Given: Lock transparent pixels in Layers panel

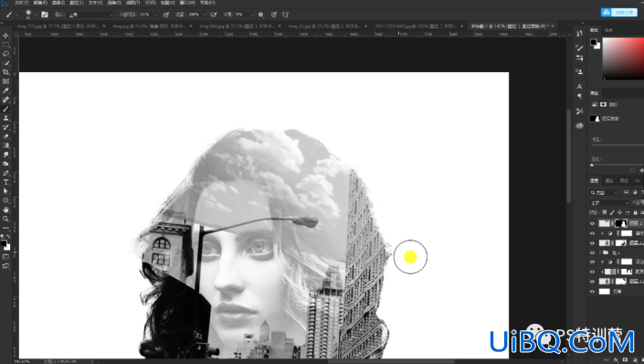Looking at the screenshot, I should tap(604, 212).
